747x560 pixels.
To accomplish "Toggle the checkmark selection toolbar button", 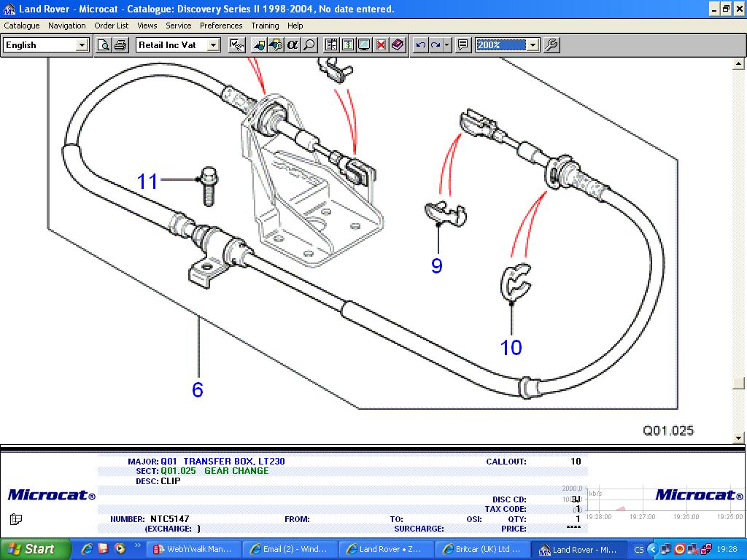I will tap(236, 45).
